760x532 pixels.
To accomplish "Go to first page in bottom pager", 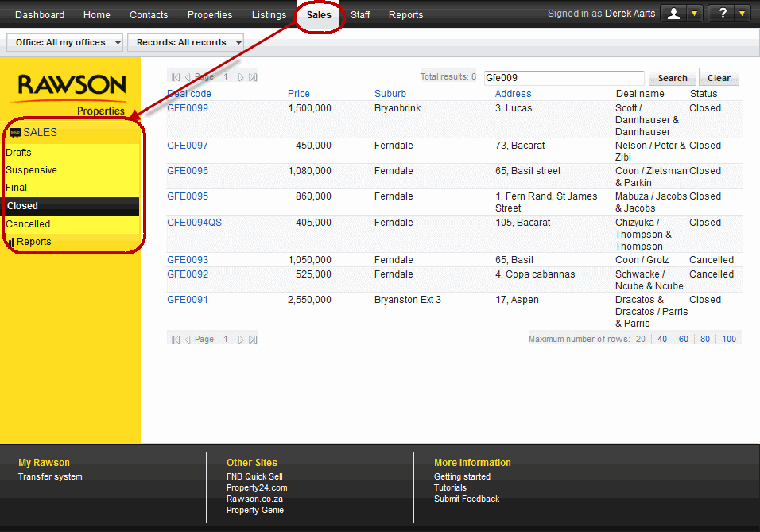I will click(x=176, y=340).
